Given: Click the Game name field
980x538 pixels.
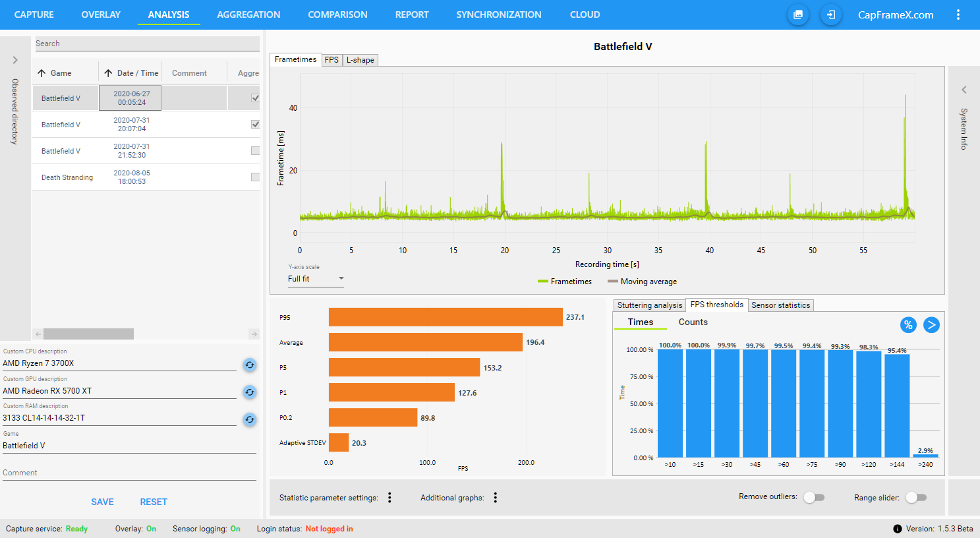Looking at the screenshot, I should (129, 446).
